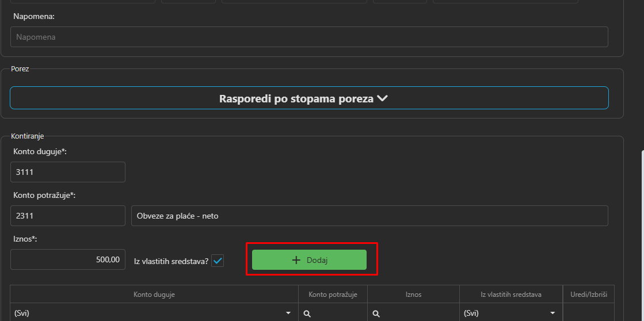Image resolution: width=644 pixels, height=321 pixels.
Task: Focus the Iznos field showing 500,00
Action: click(68, 259)
